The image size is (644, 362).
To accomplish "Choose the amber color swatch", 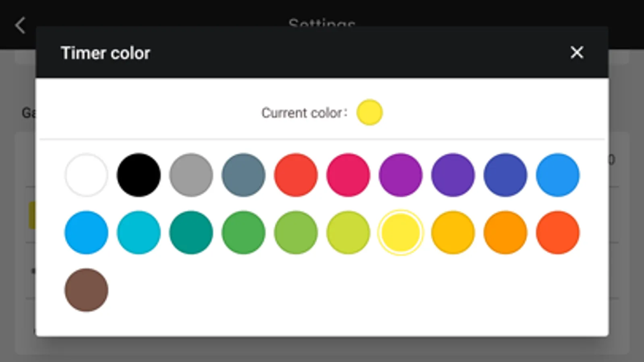I will (x=453, y=232).
